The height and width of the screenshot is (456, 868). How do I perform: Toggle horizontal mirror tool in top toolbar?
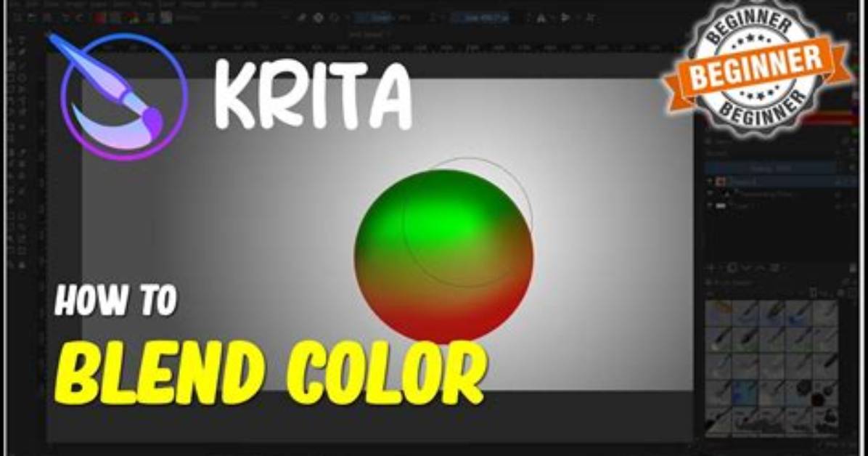[x=541, y=17]
